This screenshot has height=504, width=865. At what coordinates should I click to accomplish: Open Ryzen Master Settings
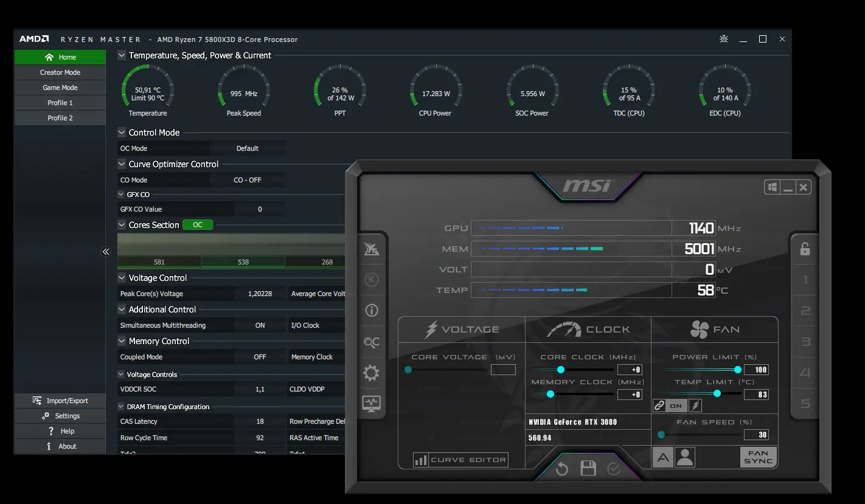click(x=60, y=416)
